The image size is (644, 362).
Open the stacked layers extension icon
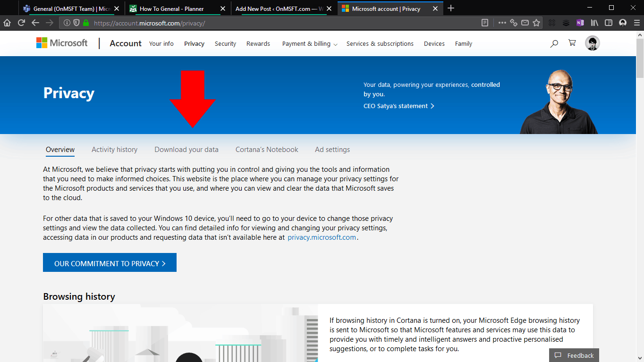(x=566, y=23)
